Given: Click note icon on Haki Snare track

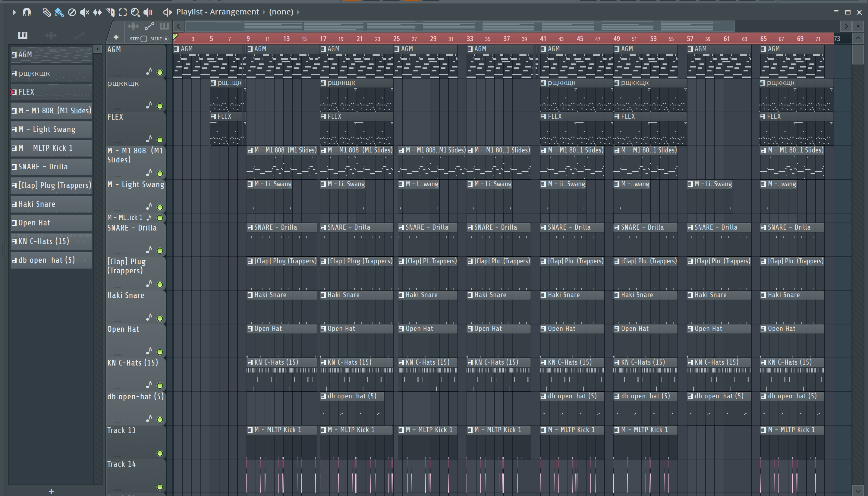Looking at the screenshot, I should click(x=149, y=317).
